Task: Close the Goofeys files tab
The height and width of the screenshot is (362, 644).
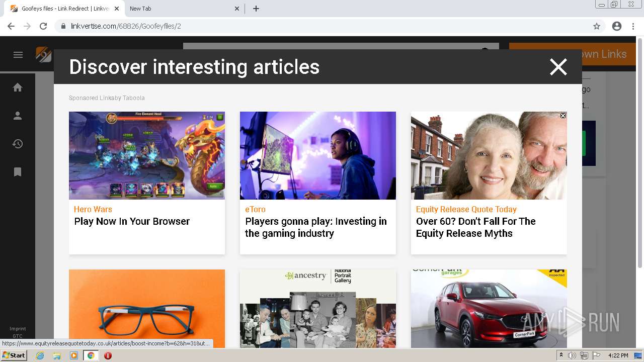Action: coord(117,9)
